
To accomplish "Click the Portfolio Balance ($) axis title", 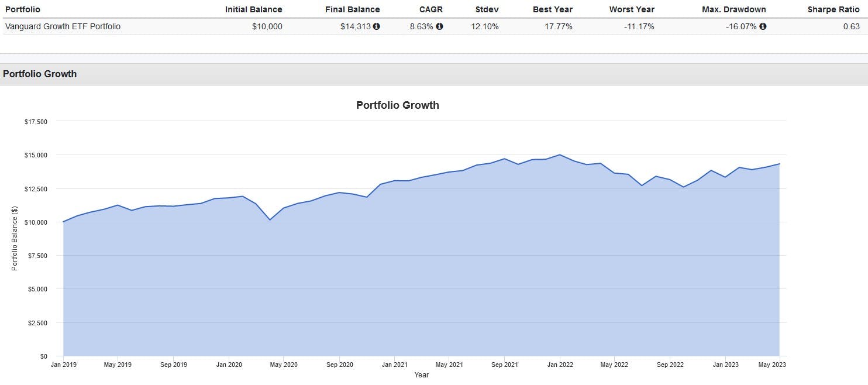I will pyautogui.click(x=15, y=239).
